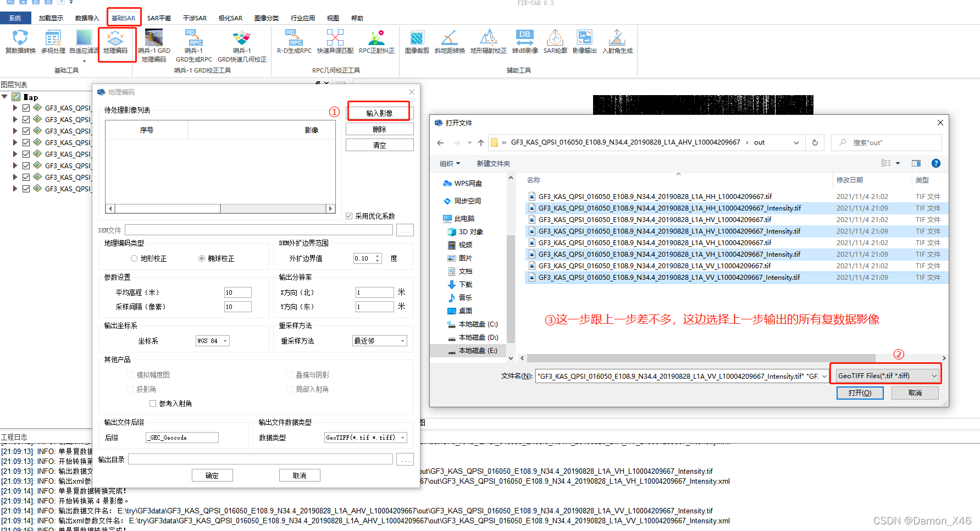The height and width of the screenshot is (531, 980).
Task: Browse for the 输出目录 folder
Action: point(405,460)
